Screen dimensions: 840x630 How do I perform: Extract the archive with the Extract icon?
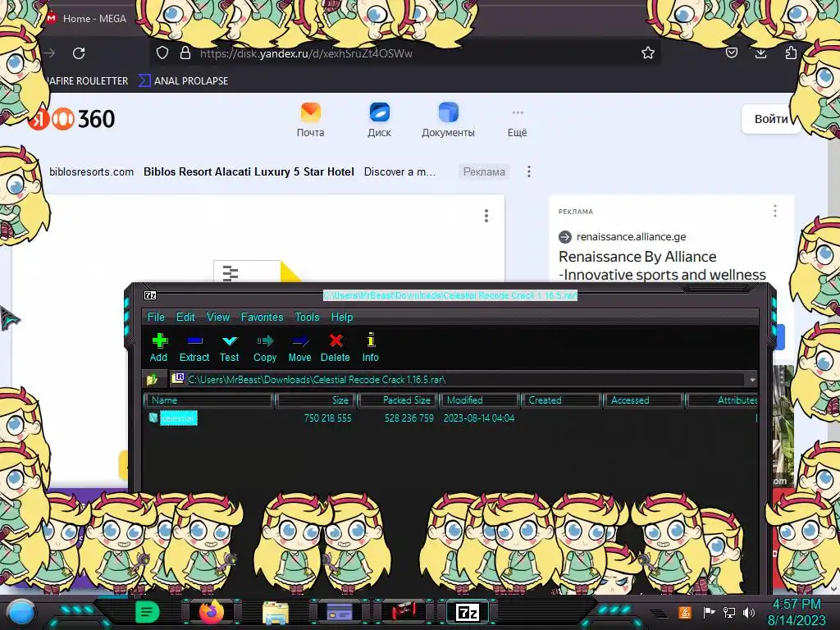pos(194,348)
